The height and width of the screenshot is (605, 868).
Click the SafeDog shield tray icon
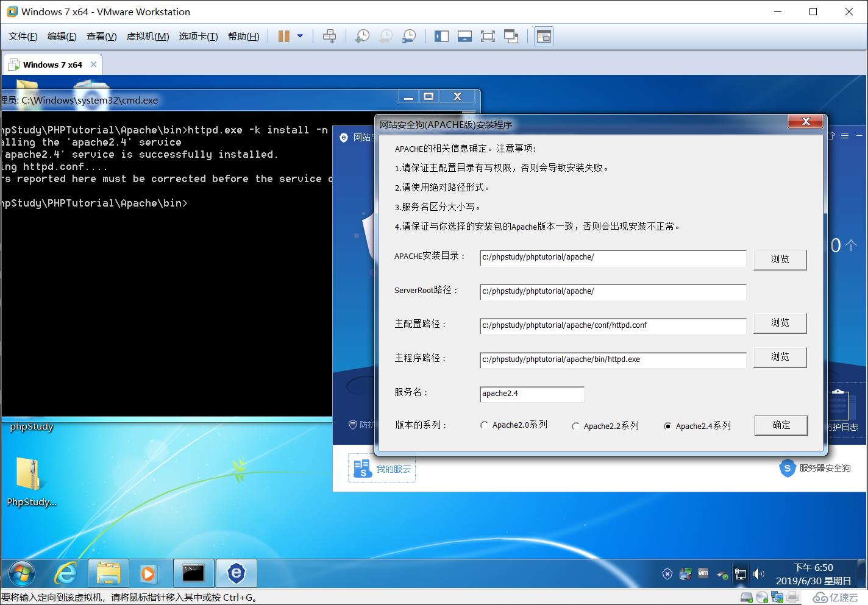coord(667,573)
